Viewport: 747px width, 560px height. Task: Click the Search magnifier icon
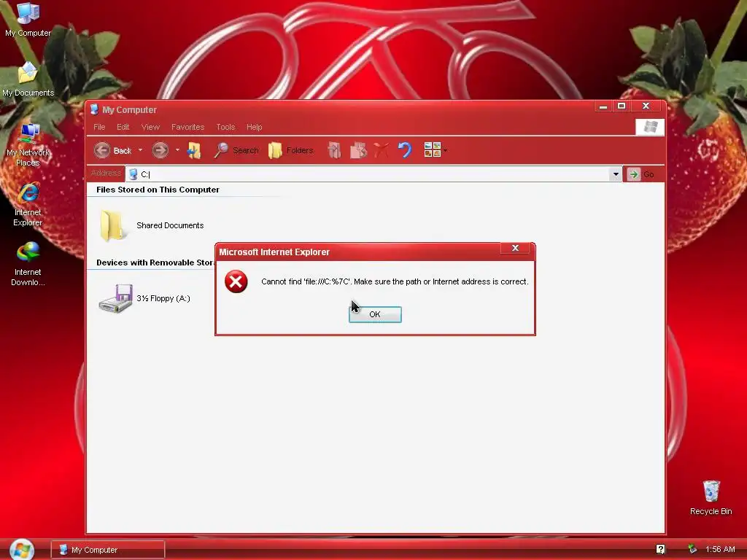tap(220, 150)
